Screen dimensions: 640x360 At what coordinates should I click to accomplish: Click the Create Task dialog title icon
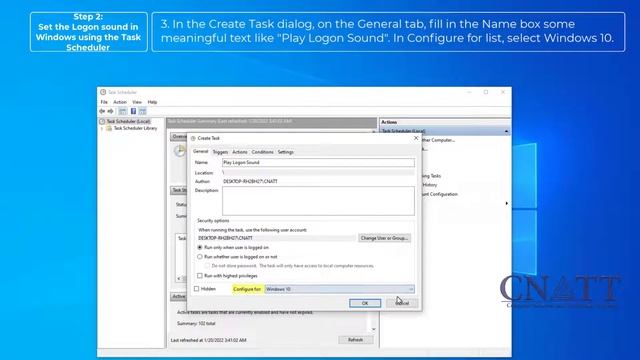193,138
